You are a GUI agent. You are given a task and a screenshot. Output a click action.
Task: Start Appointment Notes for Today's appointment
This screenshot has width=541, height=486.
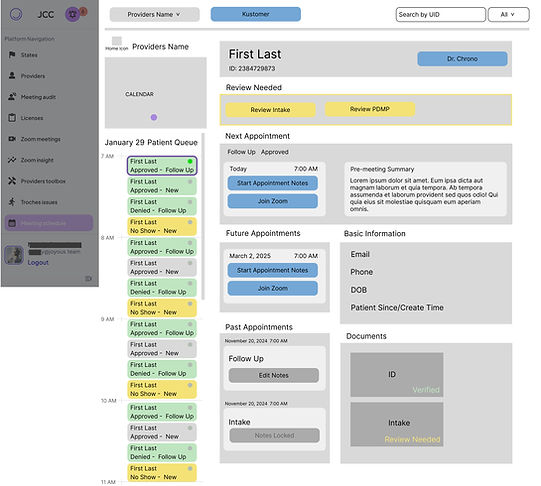point(273,183)
